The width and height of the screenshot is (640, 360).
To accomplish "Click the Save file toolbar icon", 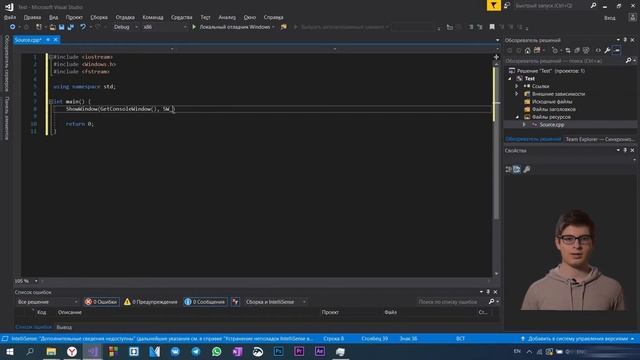I will coord(61,27).
